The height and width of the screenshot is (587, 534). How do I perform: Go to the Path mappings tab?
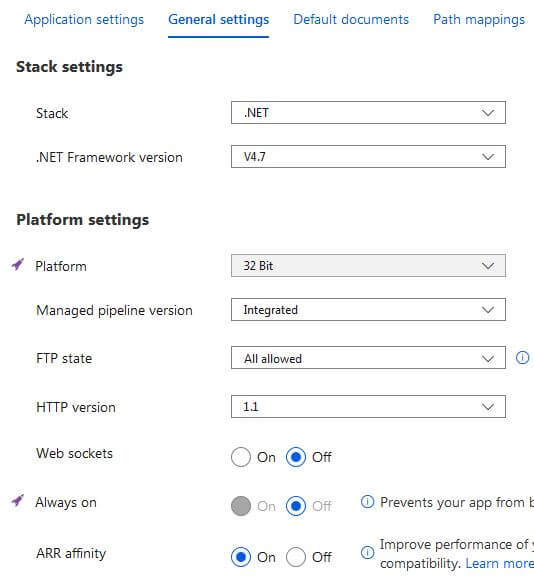(479, 19)
